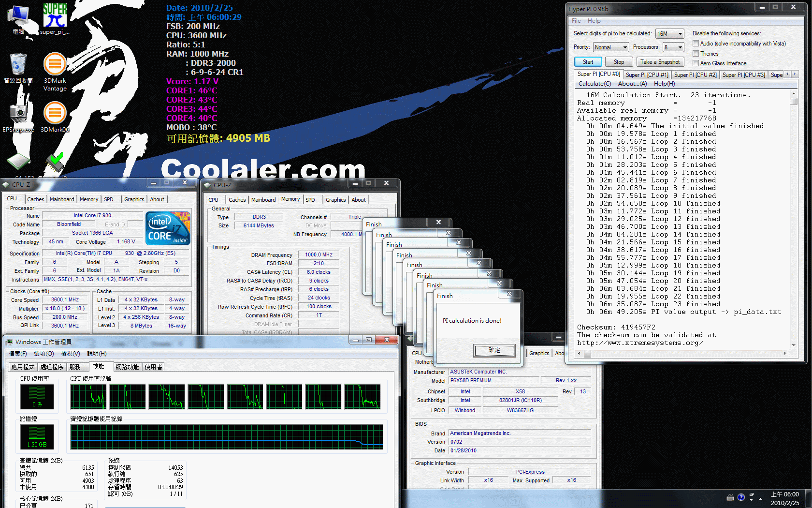This screenshot has width=812, height=508.
Task: Launch the 3DMark06 desktop icon
Action: point(55,116)
